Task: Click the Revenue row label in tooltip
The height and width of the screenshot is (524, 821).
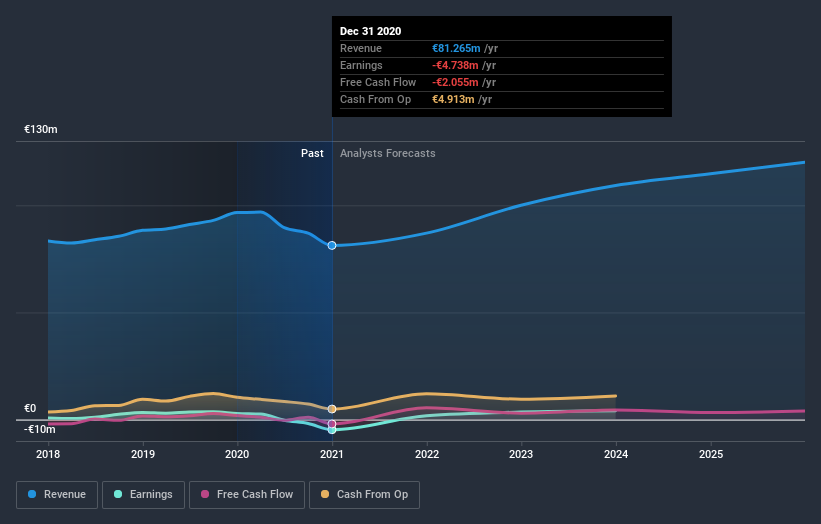Action: coord(361,48)
